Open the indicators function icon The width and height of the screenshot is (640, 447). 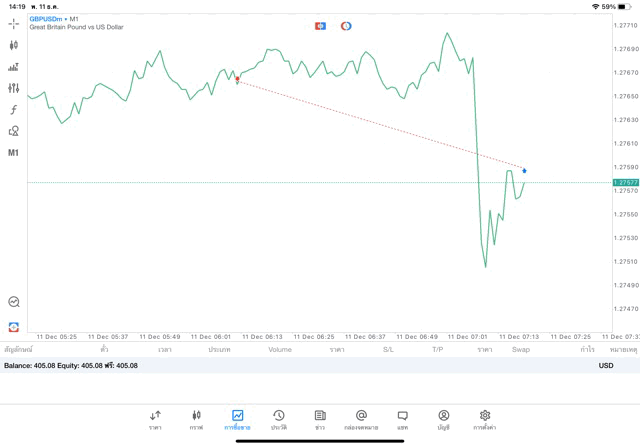click(14, 110)
